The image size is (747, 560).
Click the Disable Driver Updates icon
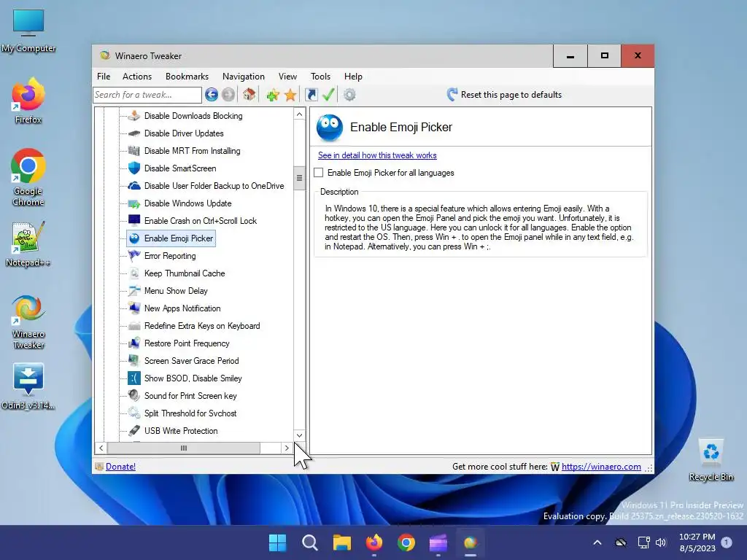[134, 133]
